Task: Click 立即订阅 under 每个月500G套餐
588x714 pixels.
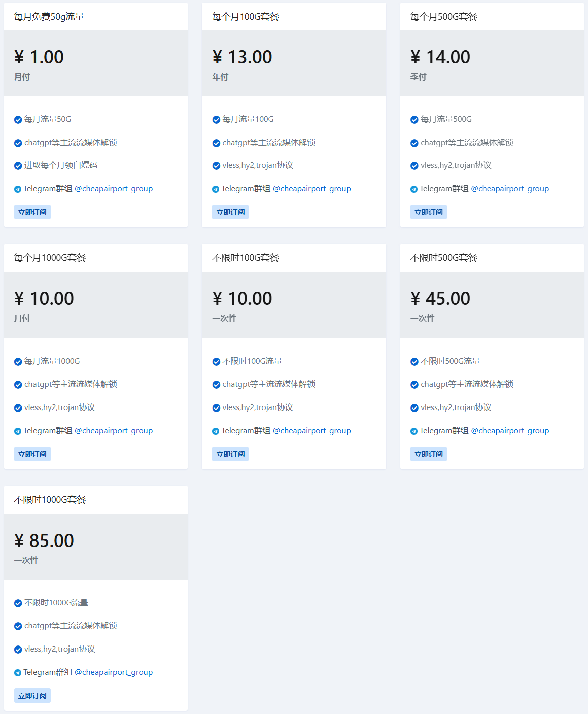Action: [x=429, y=212]
